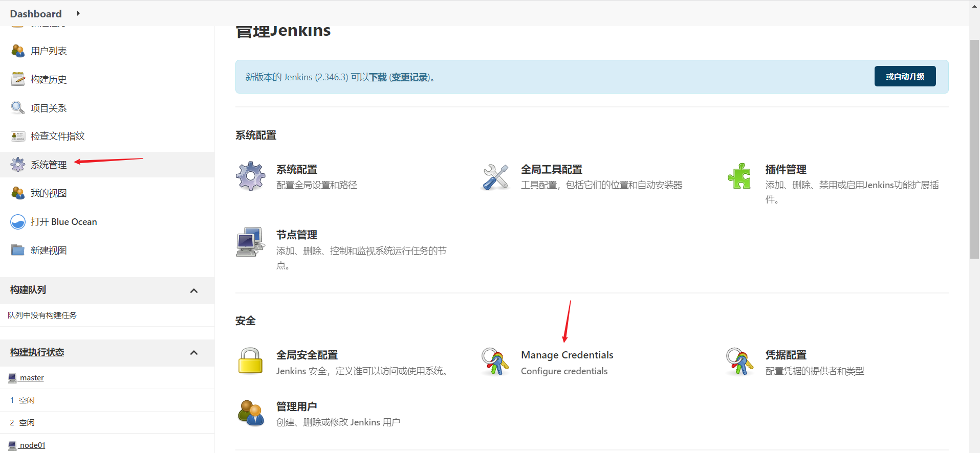
Task: Collapse the 构建执行状态 panel
Action: [194, 353]
